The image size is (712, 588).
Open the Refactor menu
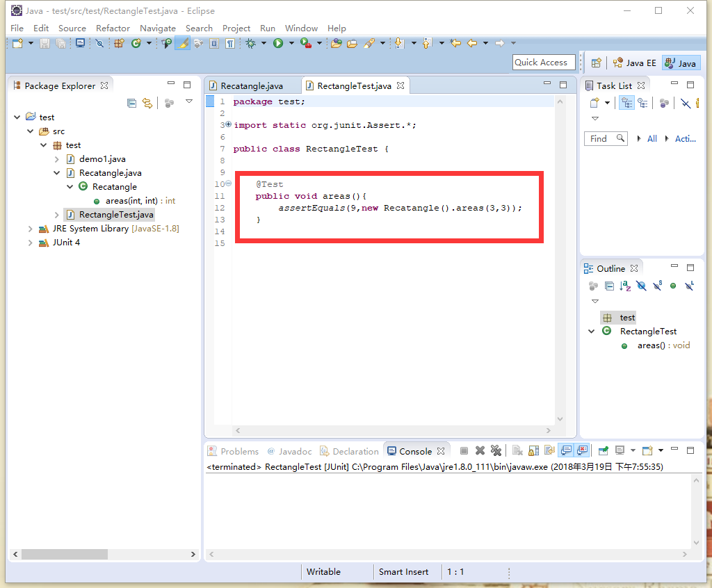pyautogui.click(x=113, y=28)
